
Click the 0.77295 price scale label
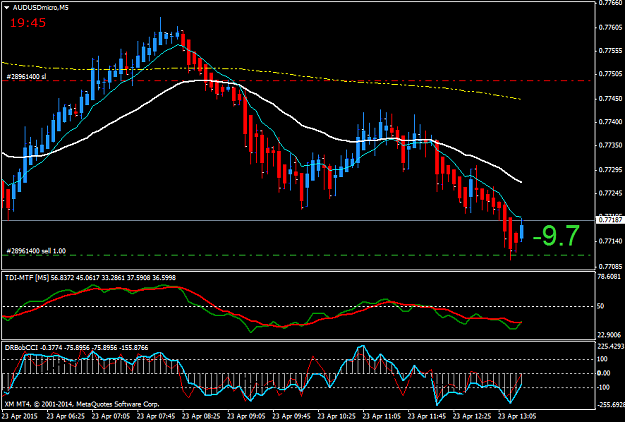click(x=610, y=170)
